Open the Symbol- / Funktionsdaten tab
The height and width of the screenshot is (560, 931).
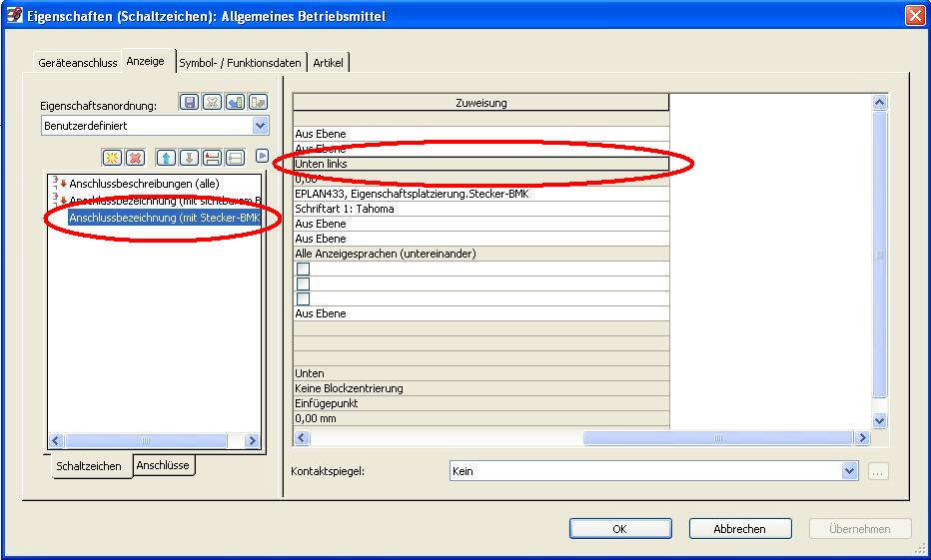(x=241, y=63)
